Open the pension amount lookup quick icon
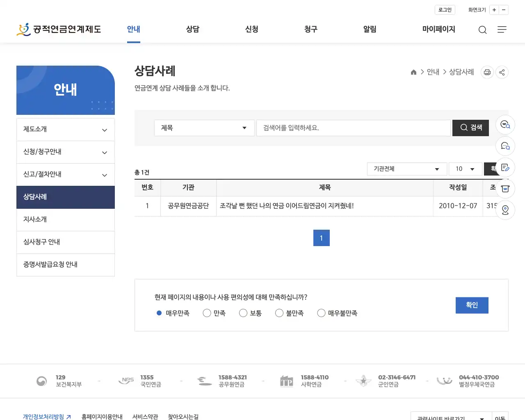The width and height of the screenshot is (525, 420). (505, 125)
